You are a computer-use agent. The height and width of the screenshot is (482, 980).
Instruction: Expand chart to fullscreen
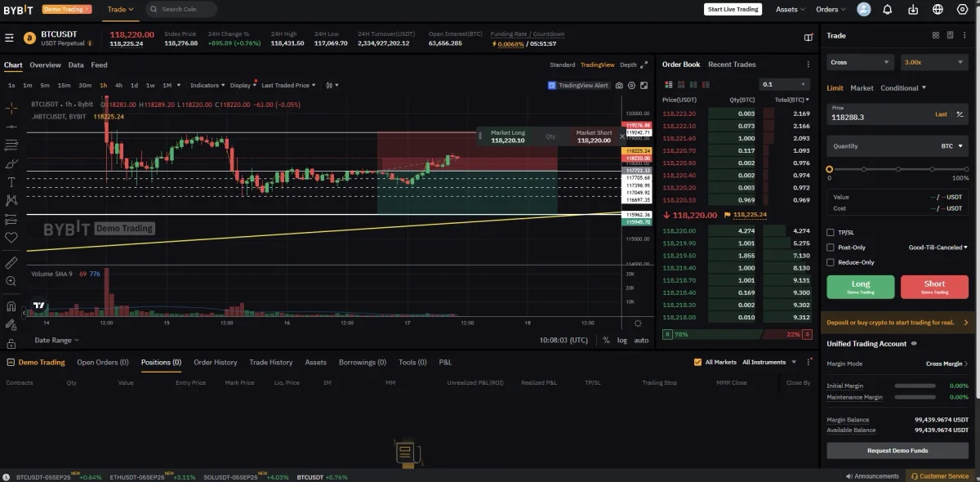644,65
